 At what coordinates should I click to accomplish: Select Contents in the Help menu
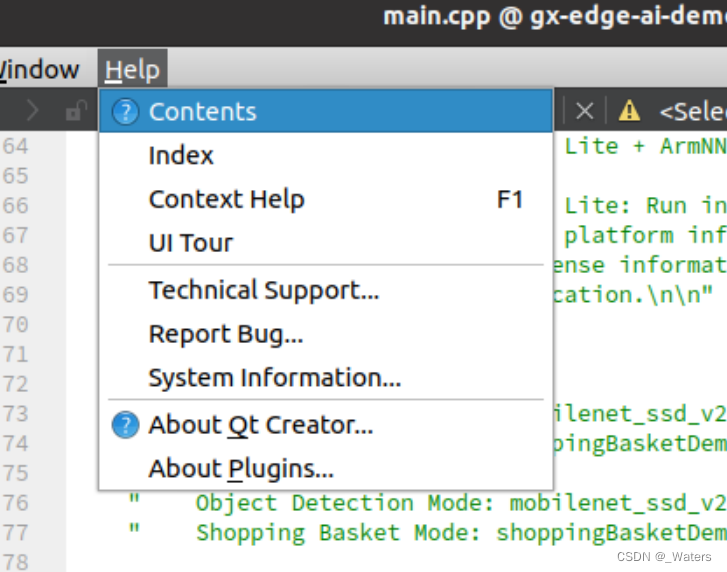coord(325,112)
